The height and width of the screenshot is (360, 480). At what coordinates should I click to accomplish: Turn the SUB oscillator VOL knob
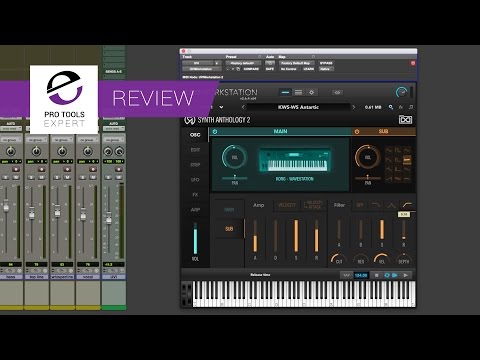368,157
